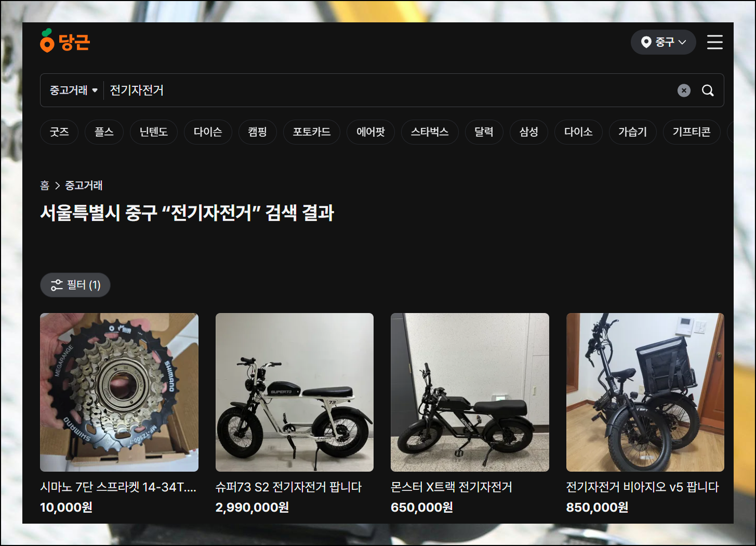Screen dimensions: 756x546
Task: Open the 필터 (1) filter button
Action: [75, 285]
